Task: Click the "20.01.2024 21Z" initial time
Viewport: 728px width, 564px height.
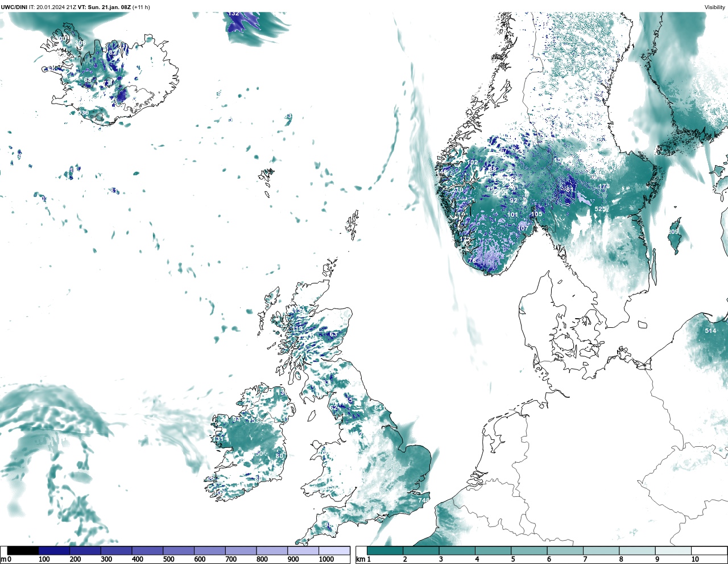Action: point(56,7)
